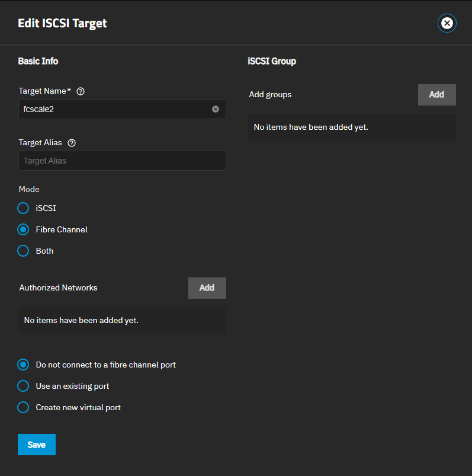Focus the Target Name input with fcscale2
The image size is (472, 476).
(x=113, y=109)
